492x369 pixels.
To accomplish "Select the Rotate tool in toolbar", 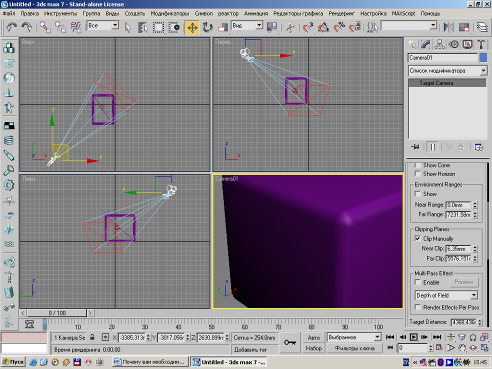I will (x=207, y=27).
